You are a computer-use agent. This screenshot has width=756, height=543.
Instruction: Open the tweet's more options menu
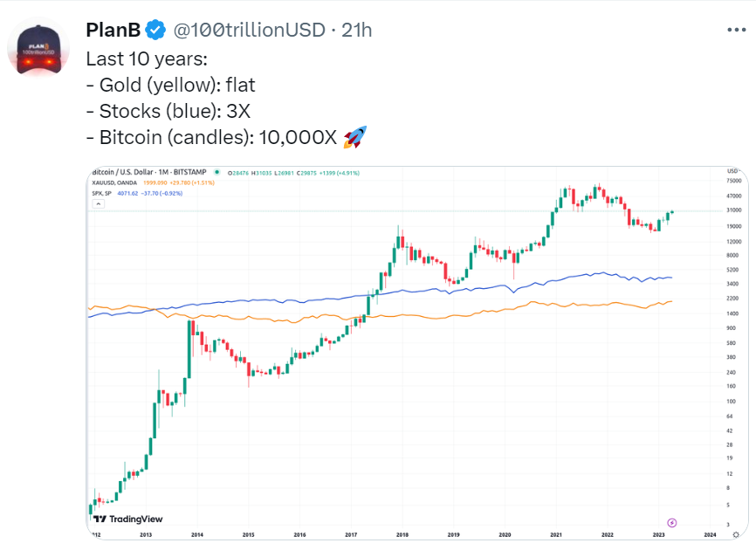tap(736, 30)
